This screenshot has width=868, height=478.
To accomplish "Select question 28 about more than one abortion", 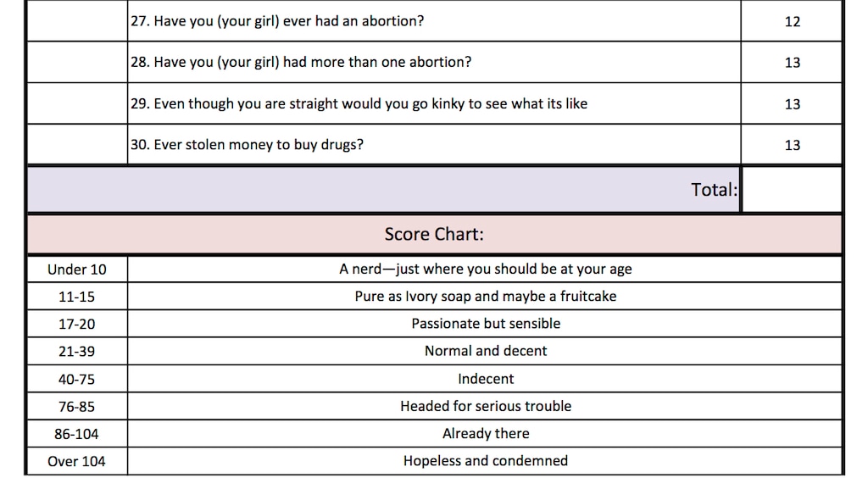I will tap(300, 62).
